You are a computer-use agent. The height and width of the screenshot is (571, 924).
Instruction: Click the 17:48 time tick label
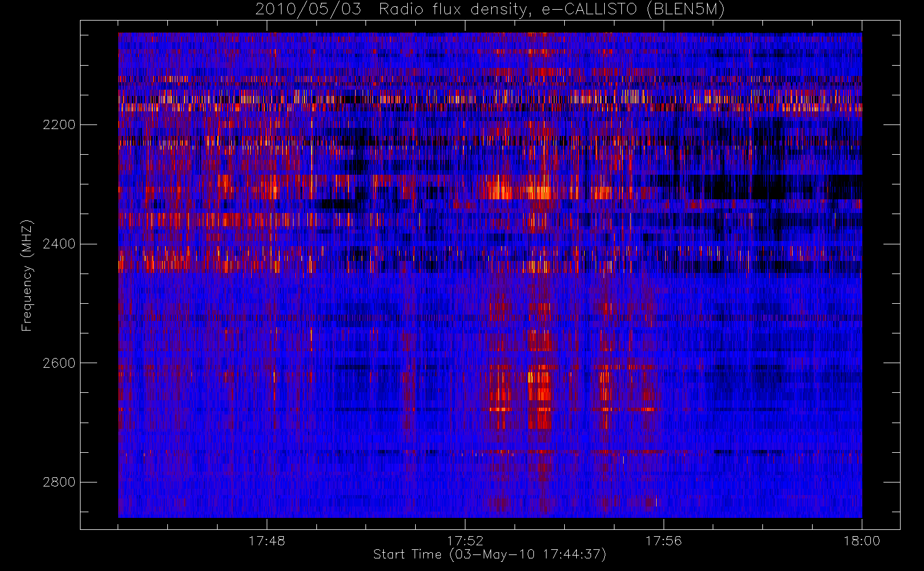point(267,541)
